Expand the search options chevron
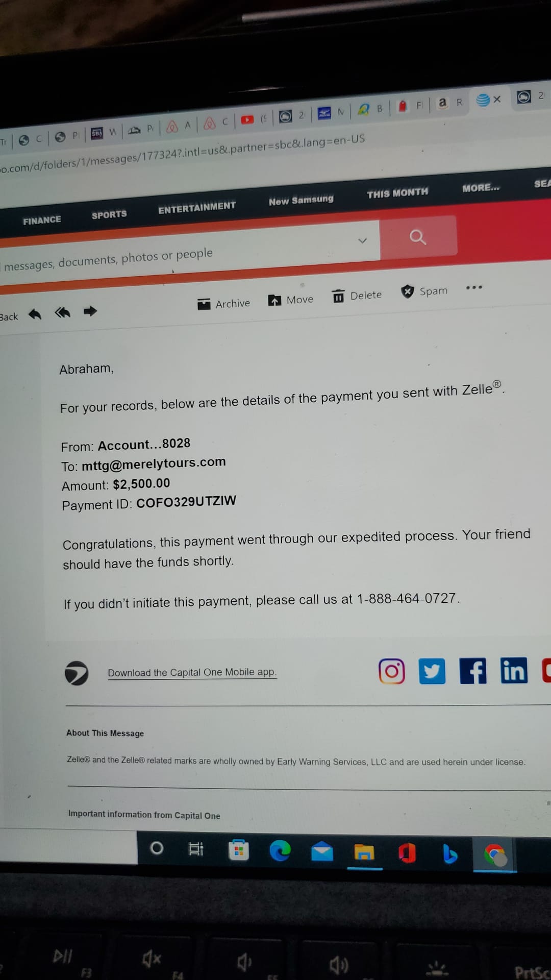551x980 pixels. pyautogui.click(x=362, y=240)
